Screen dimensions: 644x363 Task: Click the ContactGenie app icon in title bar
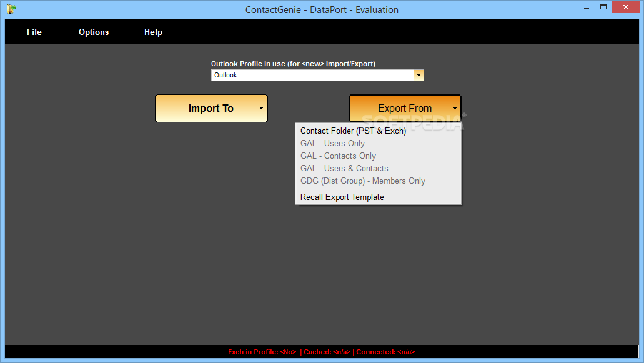11,9
